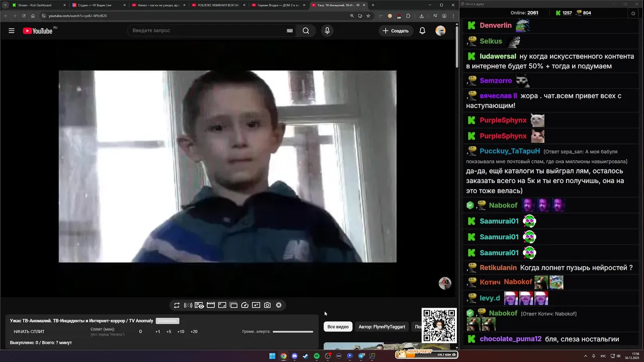Click the split minutes value 0
The image size is (644, 362).
[140, 332]
